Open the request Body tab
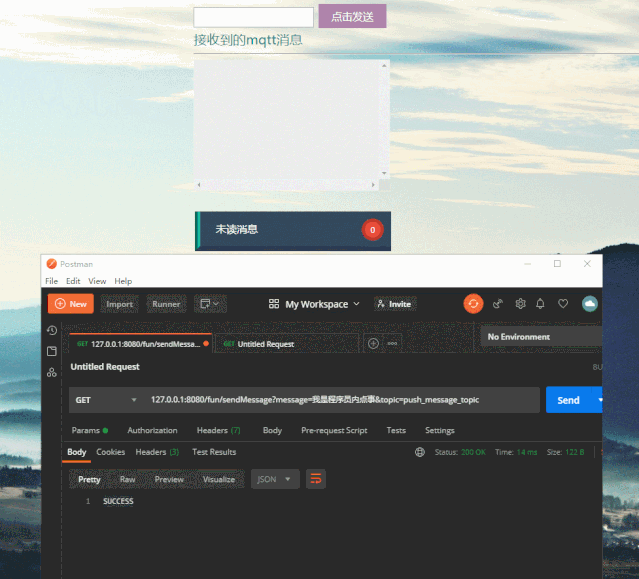 (272, 430)
